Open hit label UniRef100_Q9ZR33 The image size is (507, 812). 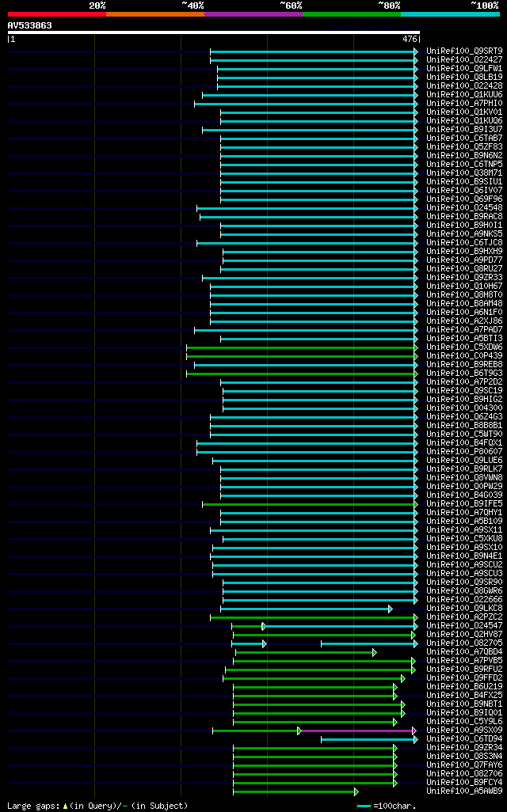click(x=464, y=278)
